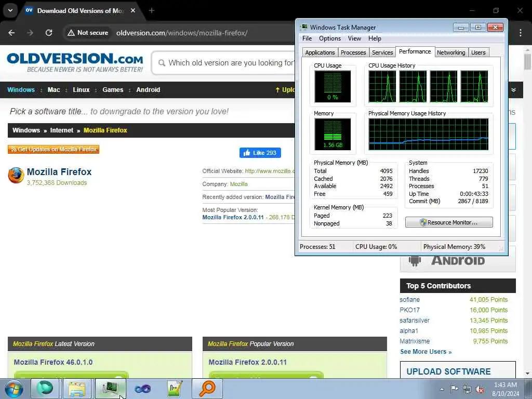Image resolution: width=532 pixels, height=399 pixels.
Task: Switch to the Processes tab
Action: [x=353, y=52]
